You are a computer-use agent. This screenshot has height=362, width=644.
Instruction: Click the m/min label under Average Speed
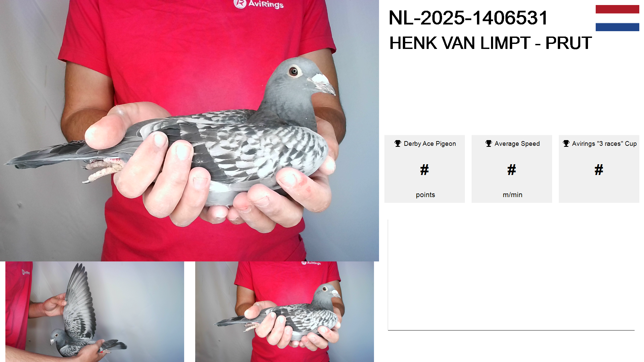(x=513, y=195)
